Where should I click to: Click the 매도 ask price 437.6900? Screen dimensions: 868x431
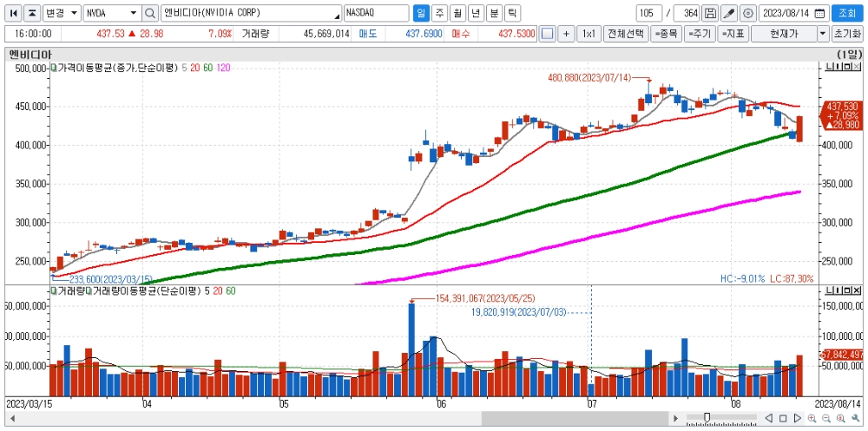(424, 35)
